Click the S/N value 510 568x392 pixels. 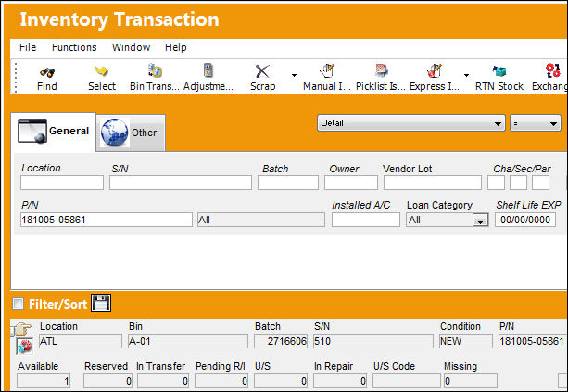tap(373, 341)
